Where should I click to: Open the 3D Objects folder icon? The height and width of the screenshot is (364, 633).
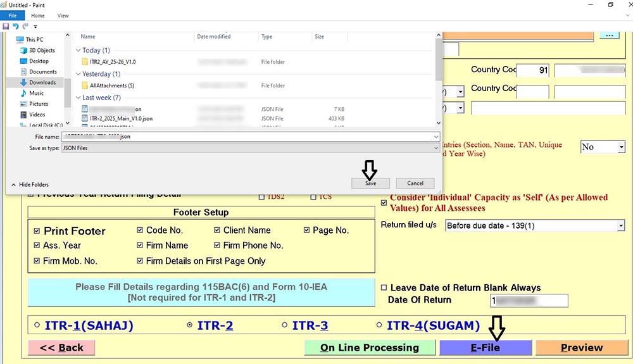coord(23,50)
